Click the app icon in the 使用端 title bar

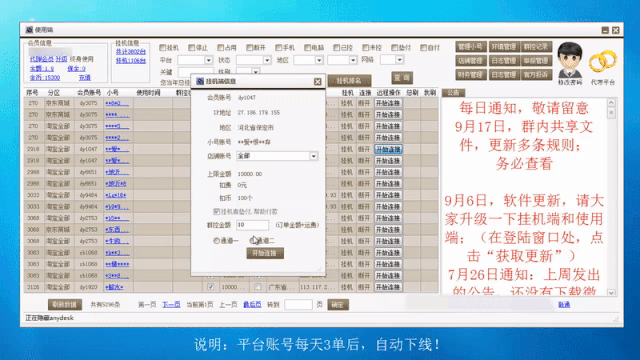point(29,30)
